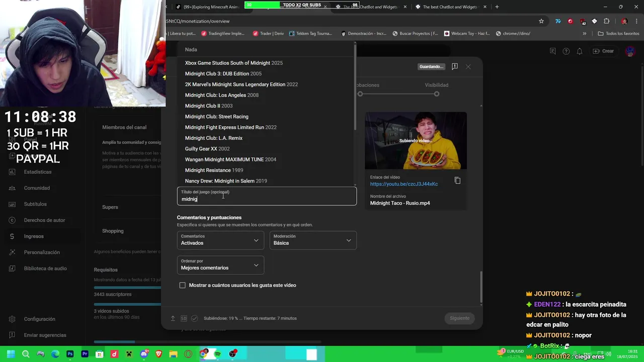
Task: Click the Título del juego input field
Action: tap(267, 196)
